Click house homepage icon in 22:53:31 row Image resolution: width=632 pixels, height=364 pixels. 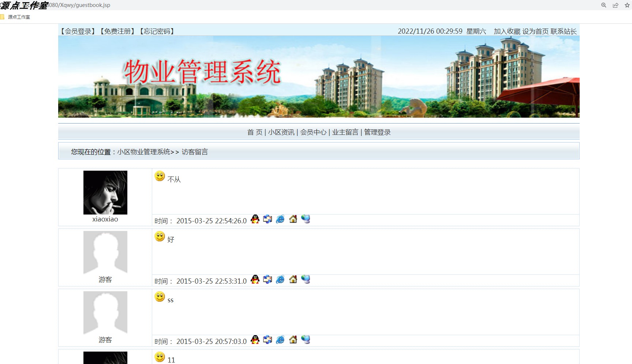[x=293, y=280]
